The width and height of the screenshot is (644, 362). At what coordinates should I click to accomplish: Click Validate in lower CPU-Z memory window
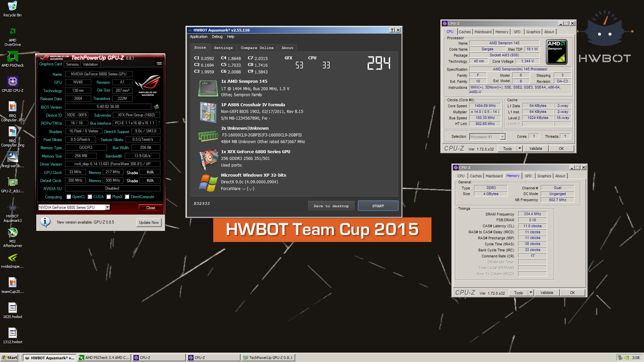coord(547,293)
